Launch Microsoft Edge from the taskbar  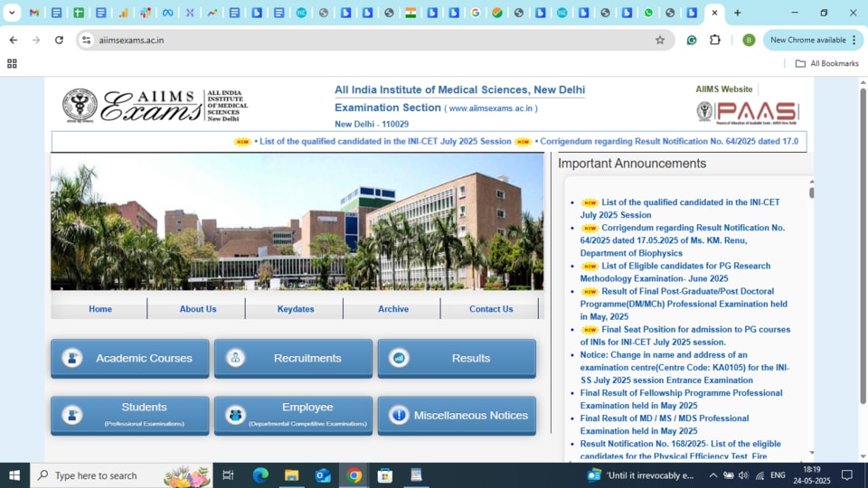click(x=260, y=475)
